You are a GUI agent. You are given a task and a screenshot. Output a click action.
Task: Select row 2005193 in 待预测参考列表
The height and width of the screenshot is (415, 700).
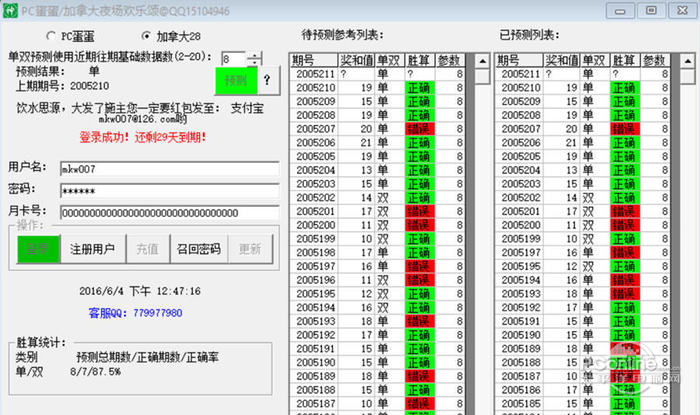[377, 321]
